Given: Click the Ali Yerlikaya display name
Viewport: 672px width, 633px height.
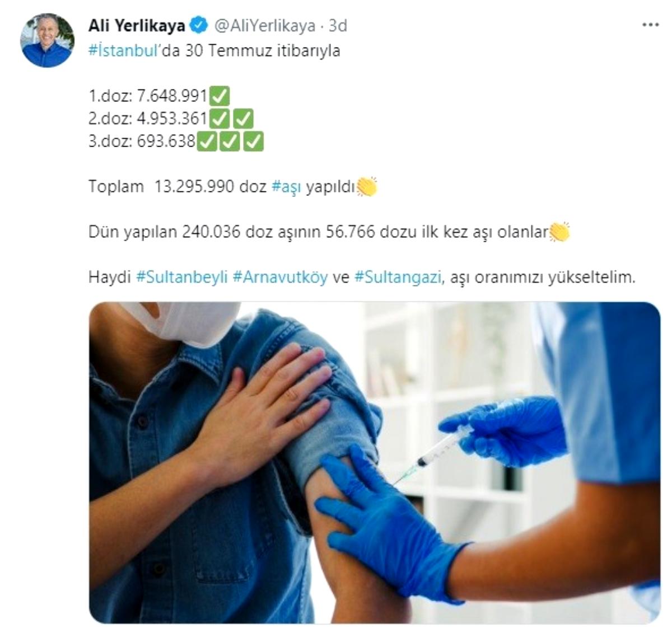Looking at the screenshot, I should tap(137, 26).
